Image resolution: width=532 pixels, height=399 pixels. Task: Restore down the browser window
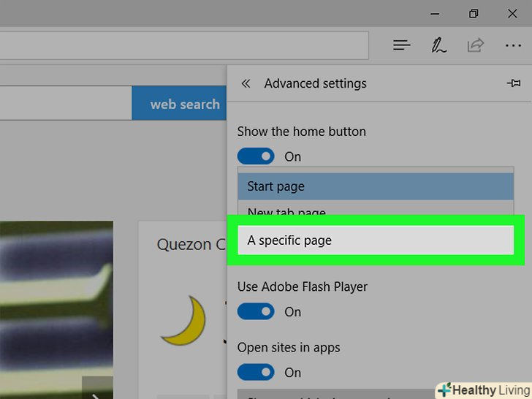tap(474, 14)
